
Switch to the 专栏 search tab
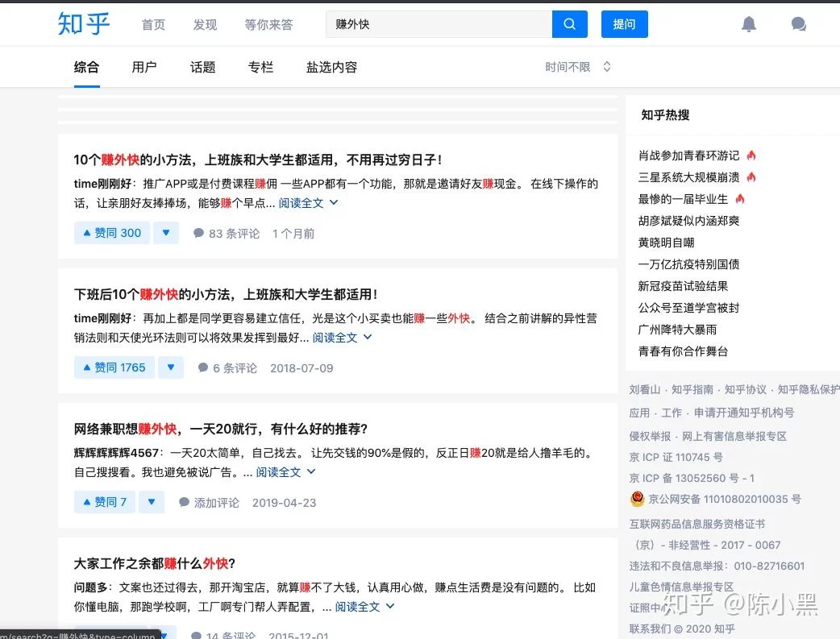pyautogui.click(x=260, y=68)
